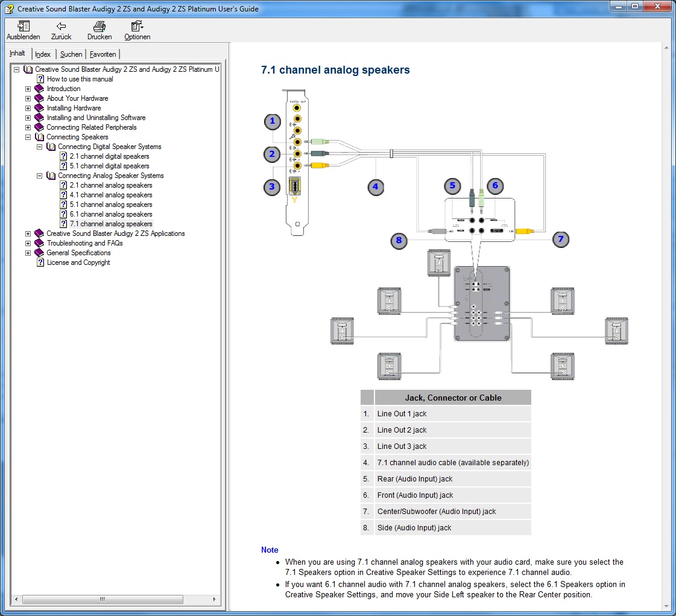
Task: Click the blue Note heading
Action: coord(270,550)
